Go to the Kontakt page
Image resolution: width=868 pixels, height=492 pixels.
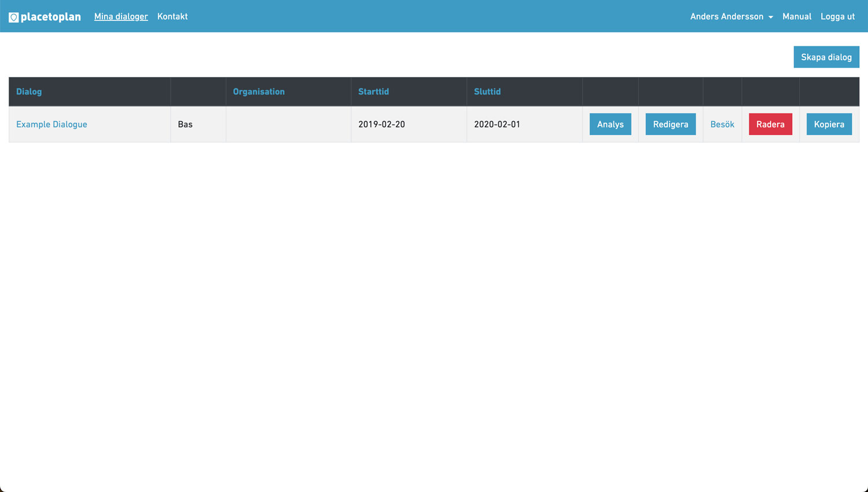[172, 17]
